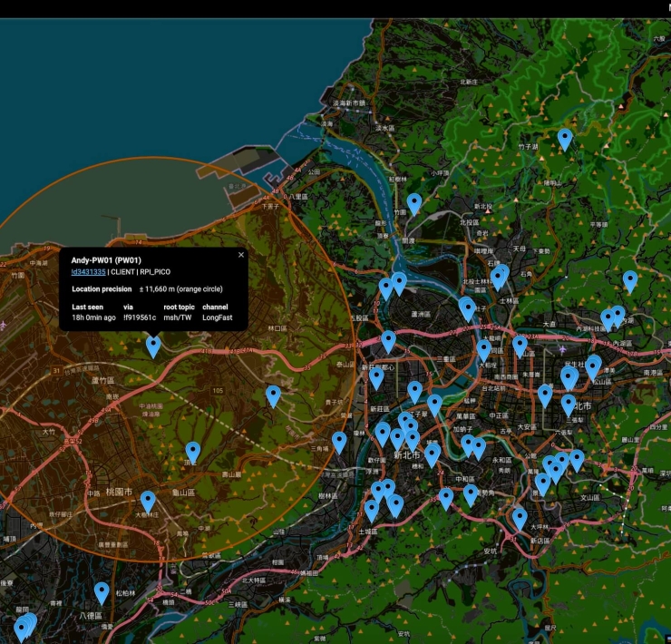Open the marker at 大檜林庄 below 桃園市
Screen dimensions: 671x644
pos(147,501)
